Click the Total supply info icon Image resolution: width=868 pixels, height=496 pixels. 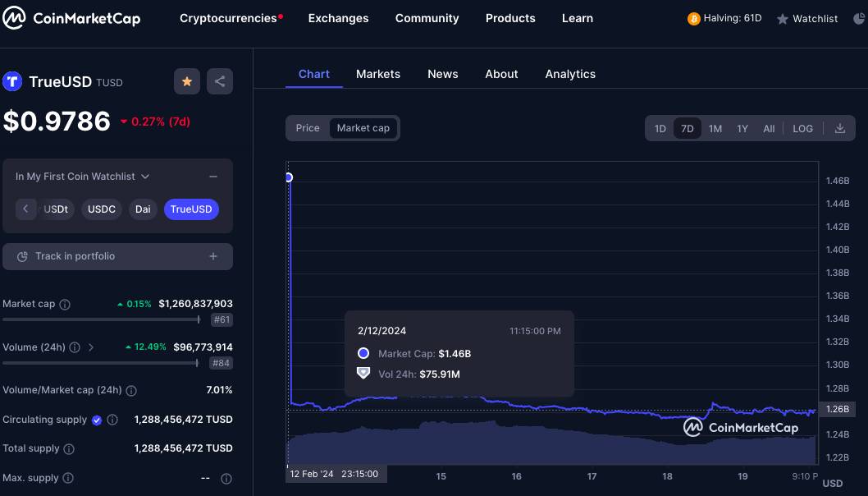[69, 449]
